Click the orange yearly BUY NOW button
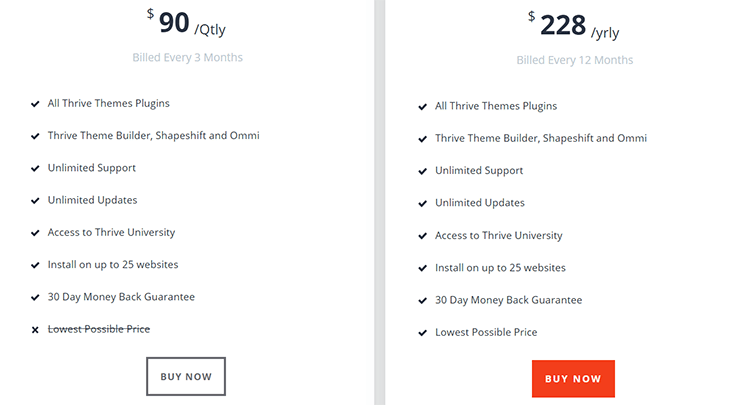This screenshot has width=750, height=405. (573, 379)
